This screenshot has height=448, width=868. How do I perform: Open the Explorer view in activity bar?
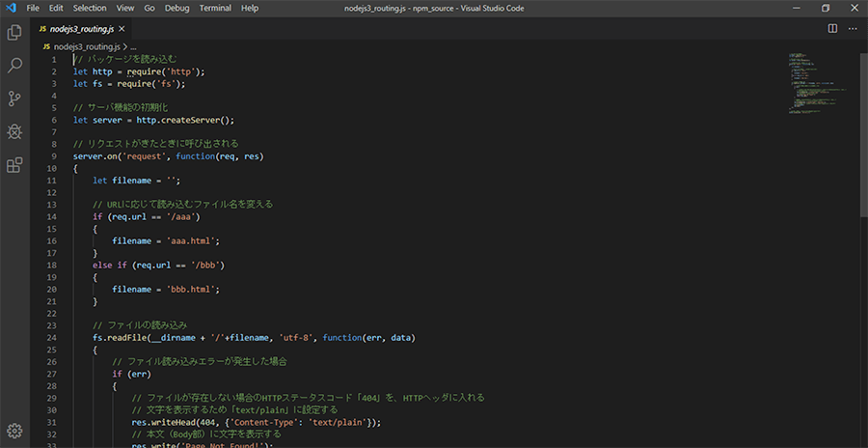(x=14, y=33)
